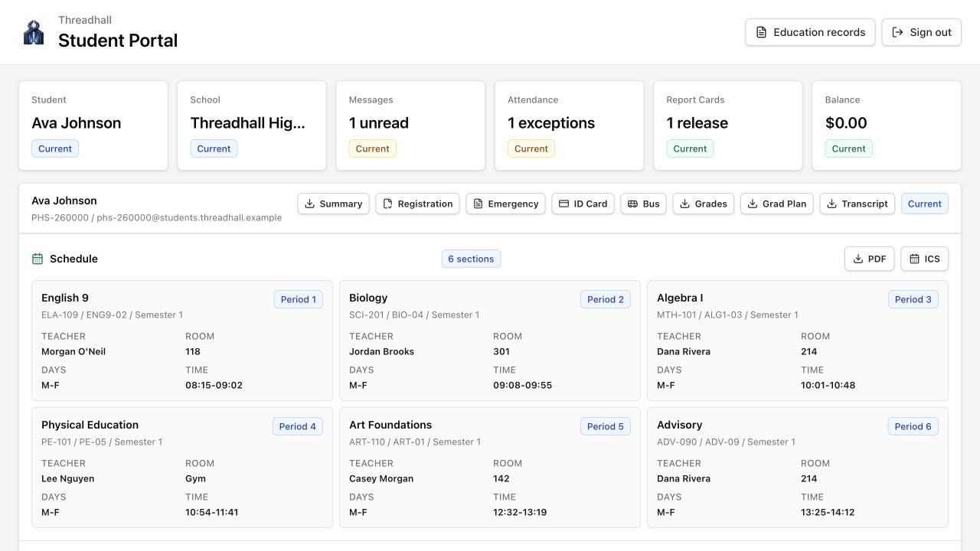Open the Messages card showing 1 unread
Viewport: 980px width, 551px height.
pos(410,126)
